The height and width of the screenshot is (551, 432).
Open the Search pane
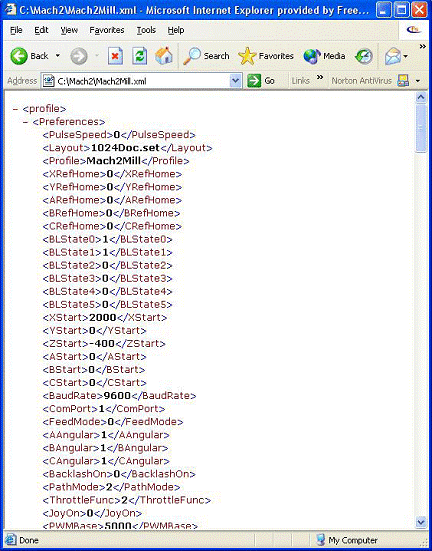[x=206, y=56]
